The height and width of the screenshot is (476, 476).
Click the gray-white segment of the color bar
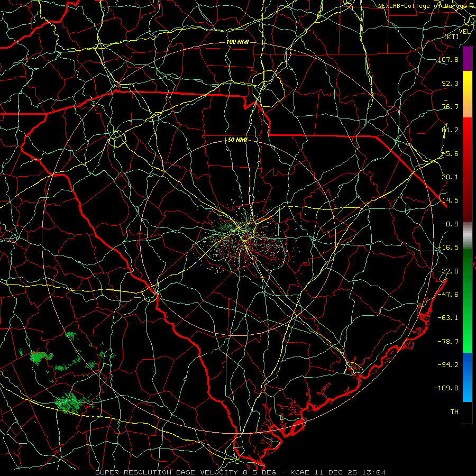click(x=467, y=235)
